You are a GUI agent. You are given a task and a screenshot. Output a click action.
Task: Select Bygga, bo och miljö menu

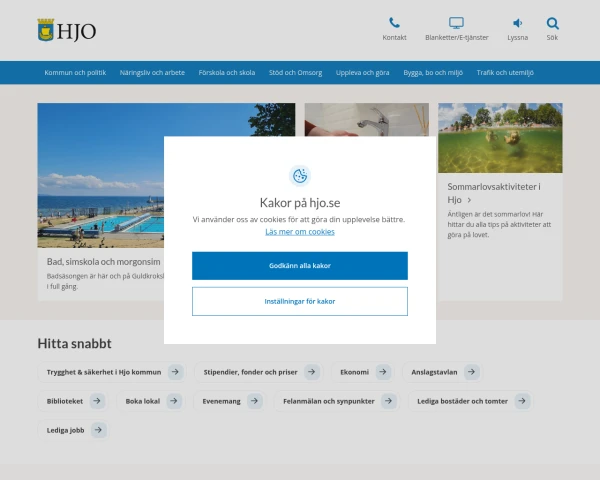tap(433, 72)
